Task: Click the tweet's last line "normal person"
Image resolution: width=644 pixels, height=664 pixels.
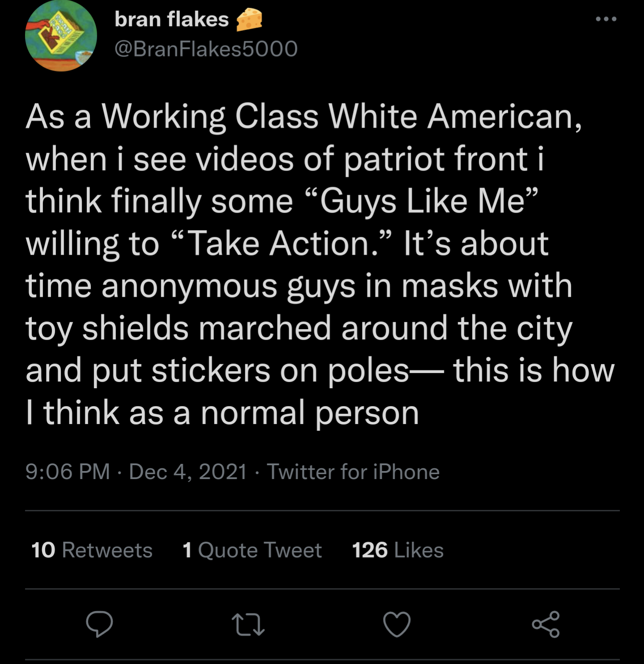Action: click(x=310, y=412)
